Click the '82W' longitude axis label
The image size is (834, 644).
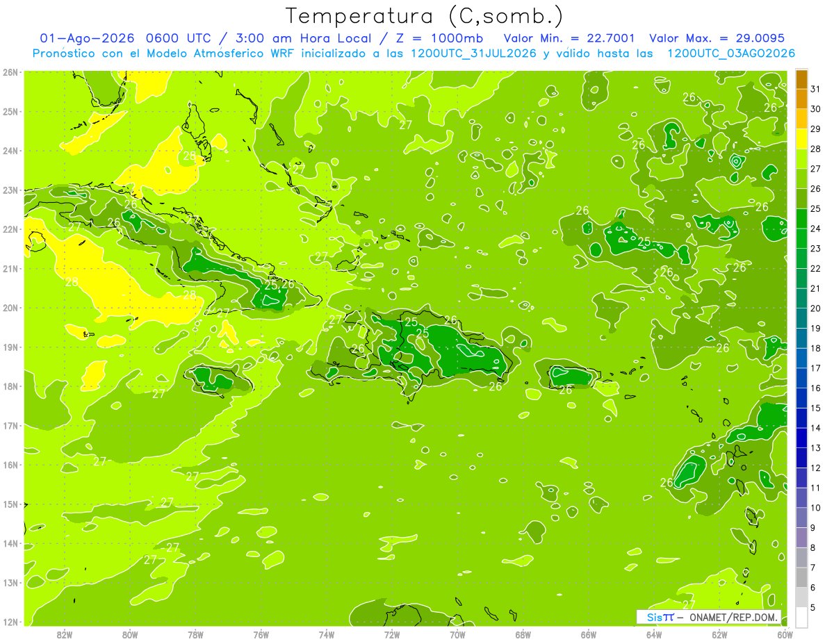tap(65, 634)
